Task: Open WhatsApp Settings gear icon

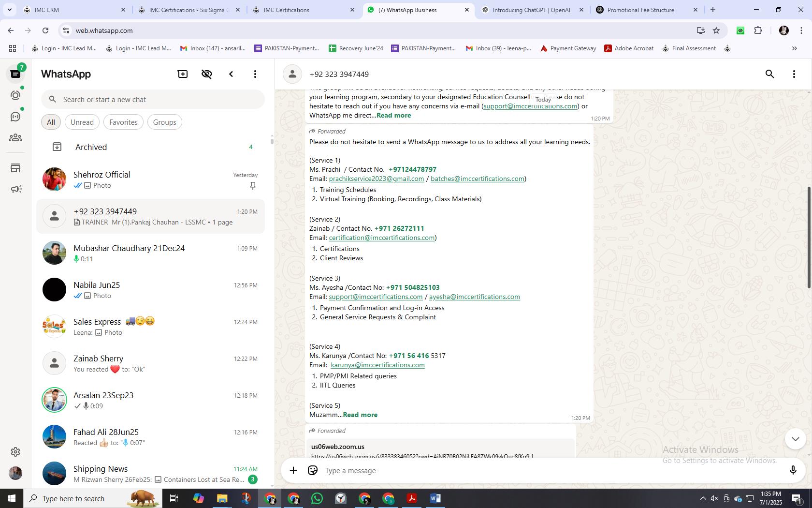Action: (15, 451)
